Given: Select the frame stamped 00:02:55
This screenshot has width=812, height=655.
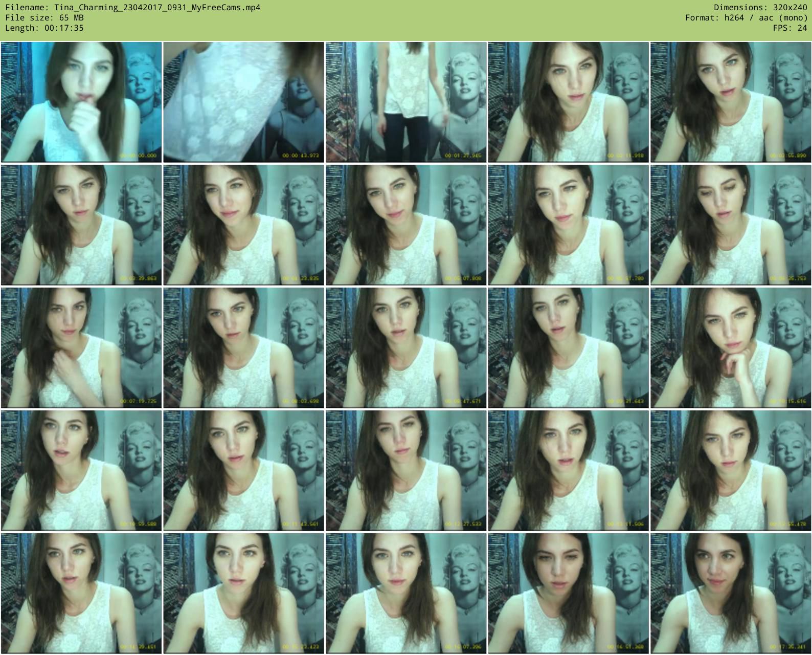Looking at the screenshot, I should (x=731, y=102).
